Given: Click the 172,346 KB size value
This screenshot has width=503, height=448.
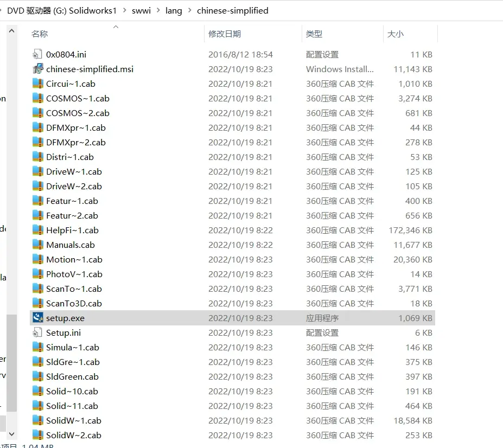Looking at the screenshot, I should (410, 231).
